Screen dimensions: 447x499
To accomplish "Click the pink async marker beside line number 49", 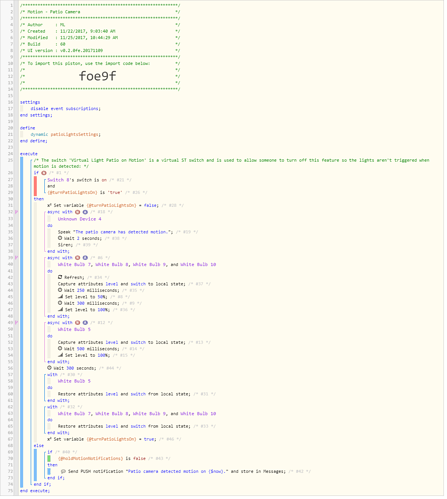I will point(16,323).
